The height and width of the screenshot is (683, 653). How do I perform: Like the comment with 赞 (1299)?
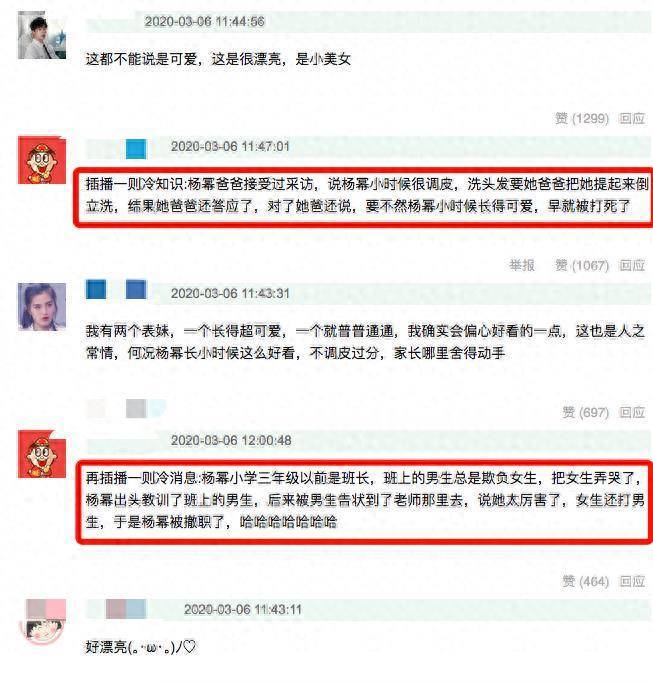coord(582,118)
